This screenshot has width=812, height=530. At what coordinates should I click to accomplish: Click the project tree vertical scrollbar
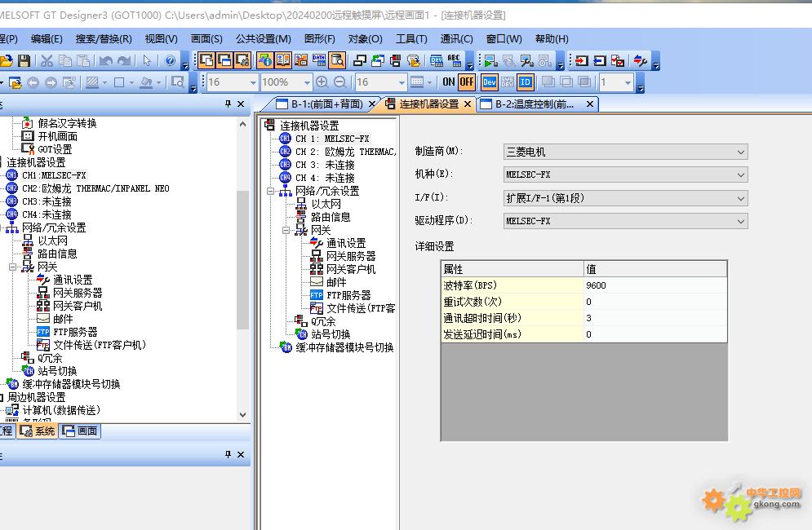(242, 258)
